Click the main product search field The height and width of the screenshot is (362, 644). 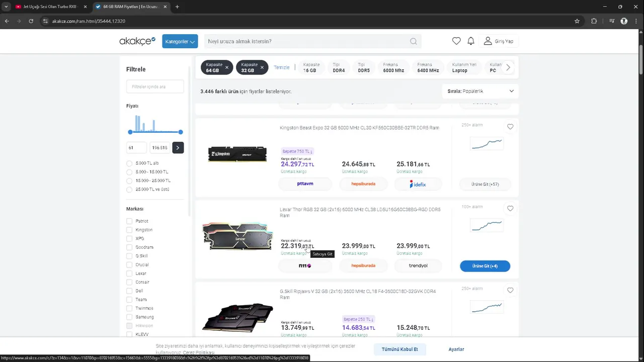307,41
